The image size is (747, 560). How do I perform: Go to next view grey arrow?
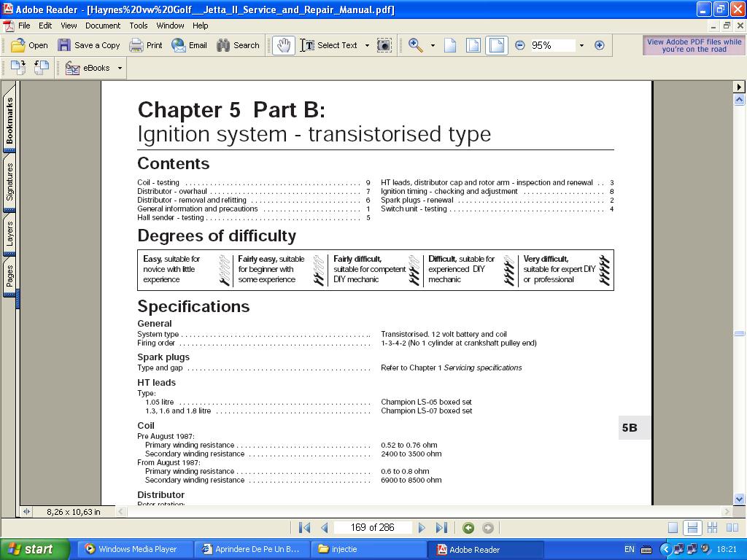pos(488,528)
